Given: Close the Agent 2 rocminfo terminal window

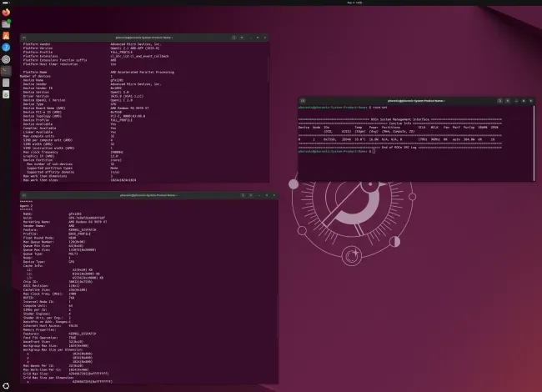Looking at the screenshot, I should point(274,195).
